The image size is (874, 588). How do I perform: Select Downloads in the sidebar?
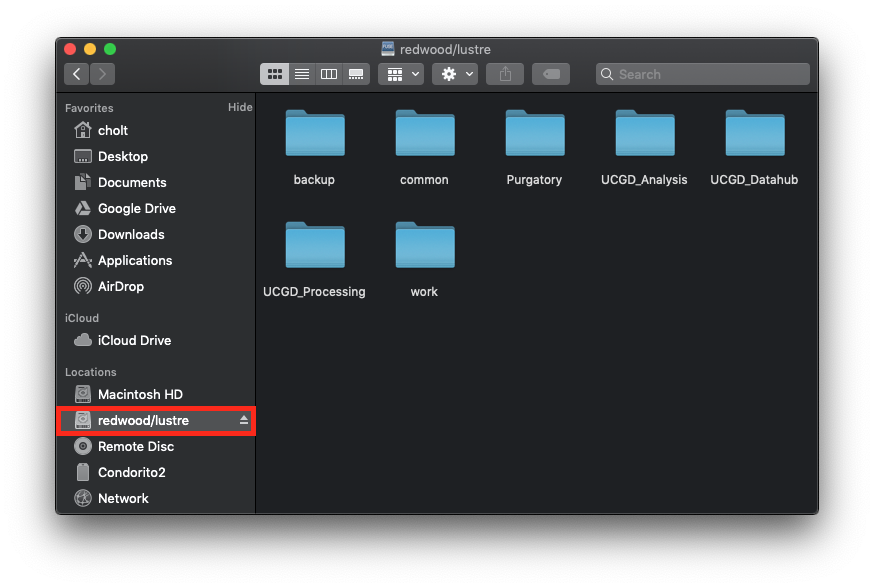[156, 235]
